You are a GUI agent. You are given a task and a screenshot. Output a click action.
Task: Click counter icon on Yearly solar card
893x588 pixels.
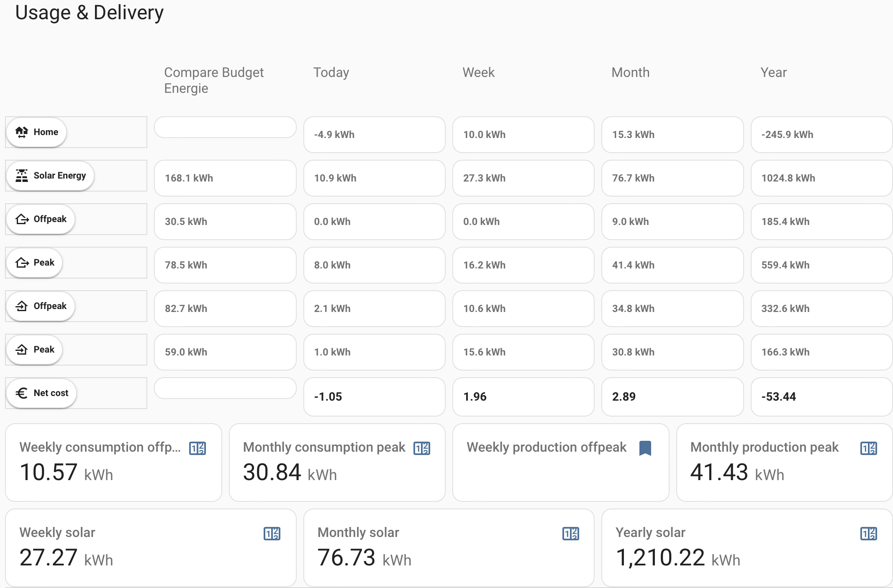click(869, 534)
